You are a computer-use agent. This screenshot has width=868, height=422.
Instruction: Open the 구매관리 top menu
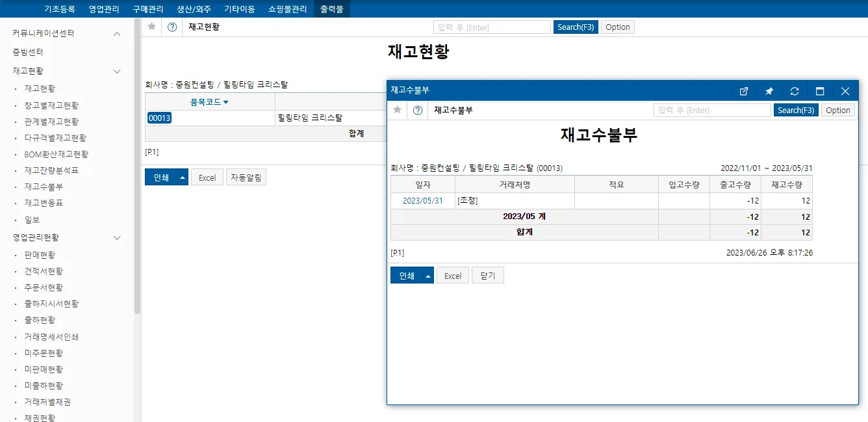(147, 9)
